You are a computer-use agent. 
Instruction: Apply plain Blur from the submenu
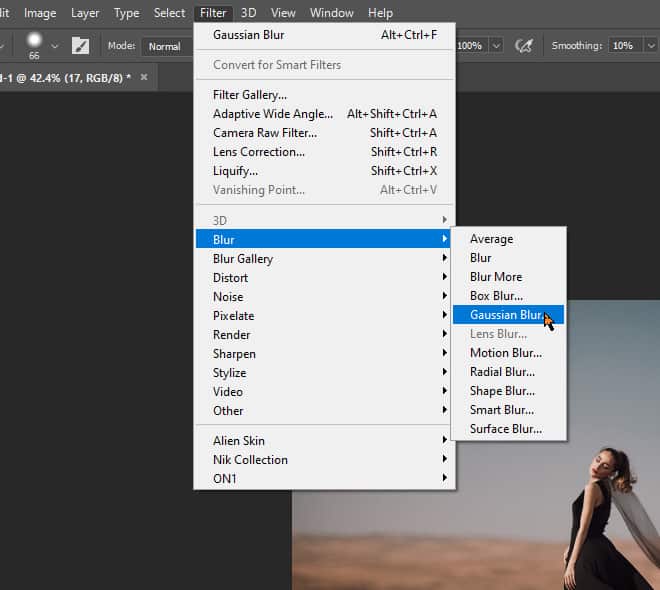[508, 258]
